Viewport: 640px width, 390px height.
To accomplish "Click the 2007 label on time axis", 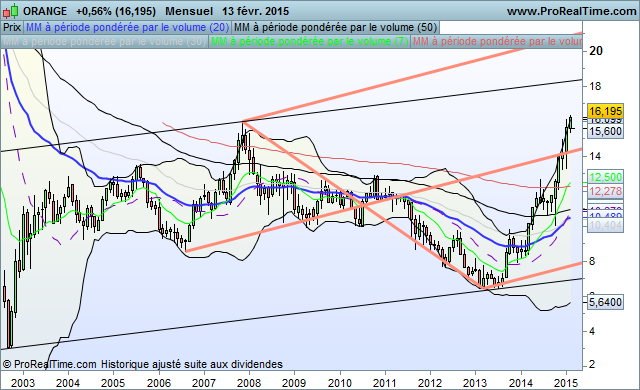I will coord(204,383).
